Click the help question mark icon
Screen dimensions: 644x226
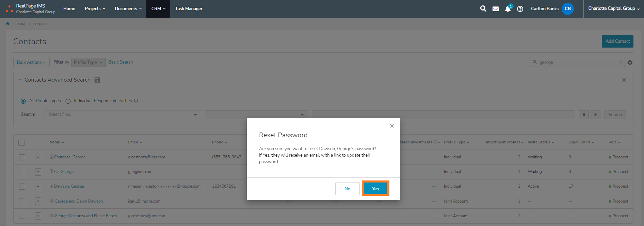pos(520,9)
